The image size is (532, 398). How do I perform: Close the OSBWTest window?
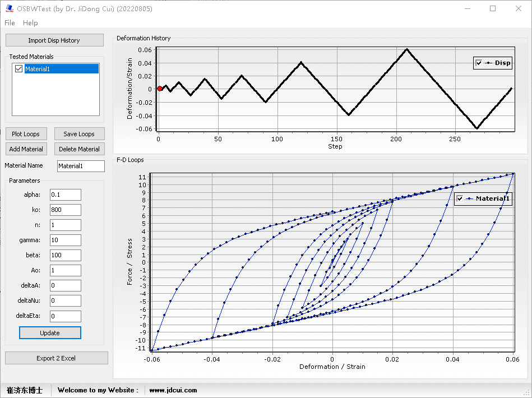click(519, 8)
